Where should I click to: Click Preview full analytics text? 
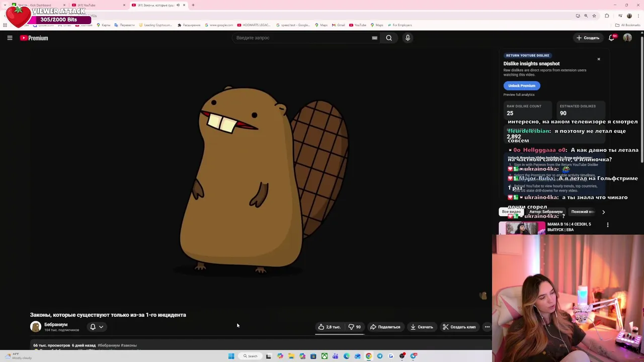519,95
